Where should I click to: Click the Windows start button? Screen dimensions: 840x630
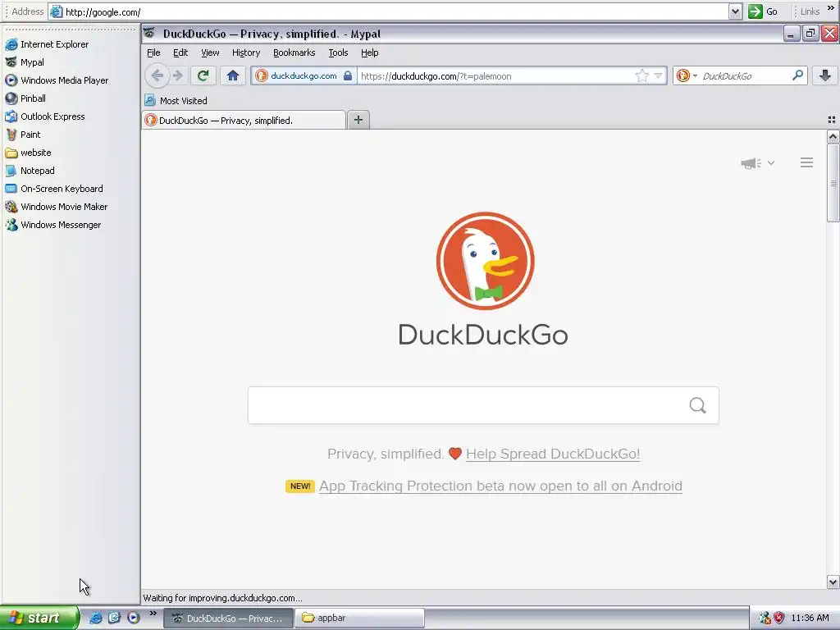tap(39, 618)
